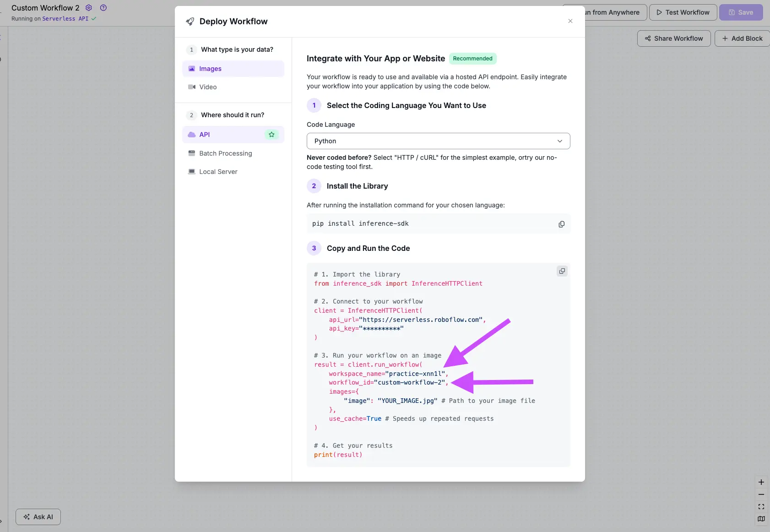Click the Test Workflow button
Image resolution: width=770 pixels, height=532 pixels.
[x=683, y=12]
